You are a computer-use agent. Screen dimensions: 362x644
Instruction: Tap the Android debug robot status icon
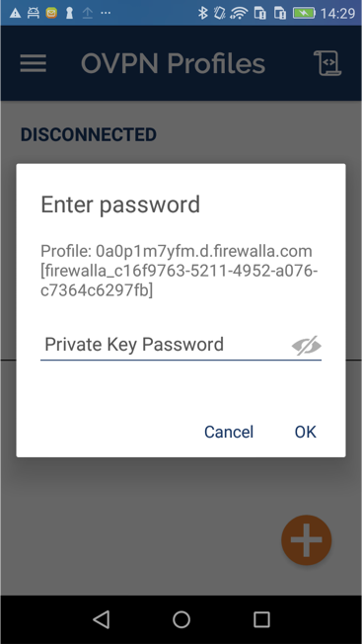click(34, 13)
